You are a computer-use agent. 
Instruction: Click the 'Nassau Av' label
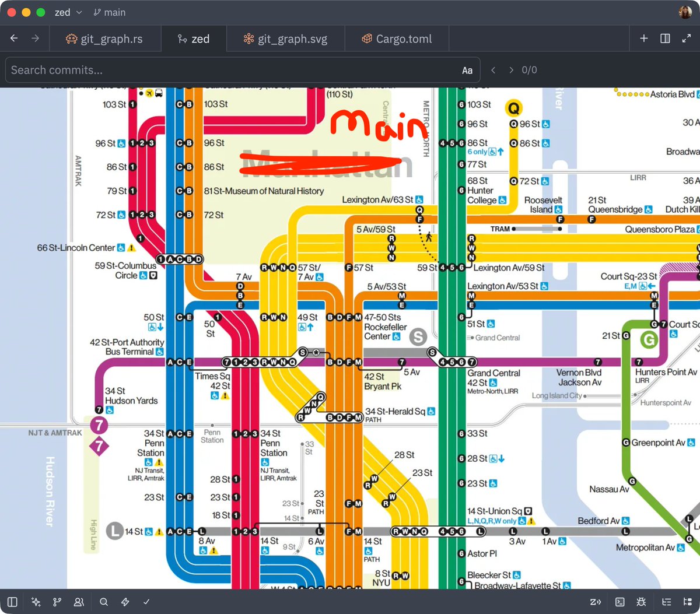[609, 489]
